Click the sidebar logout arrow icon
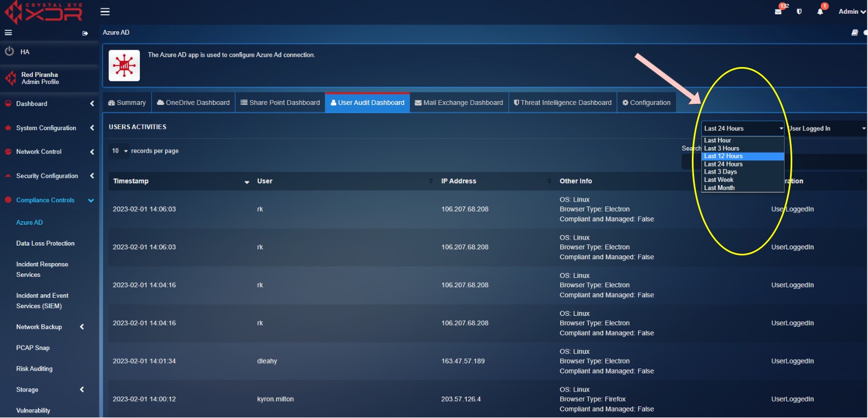Viewport: 868px width, 418px height. 85,34
